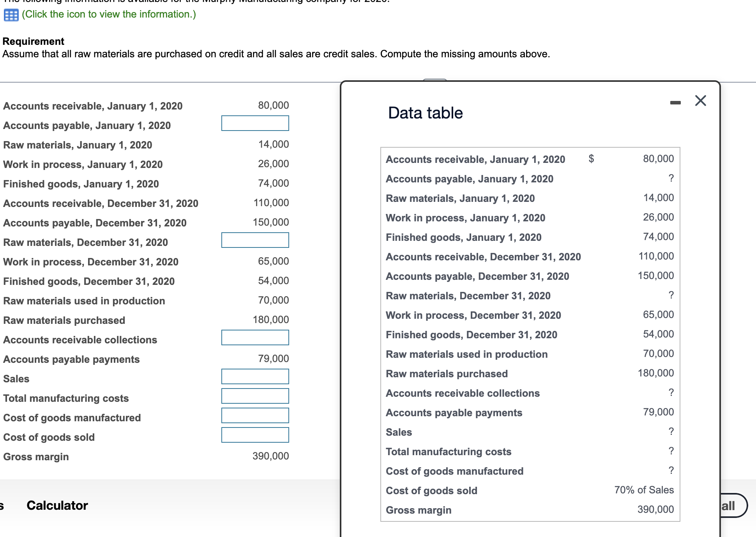Click Cost of goods manufactured input field
Image resolution: width=756 pixels, height=537 pixels.
[255, 415]
